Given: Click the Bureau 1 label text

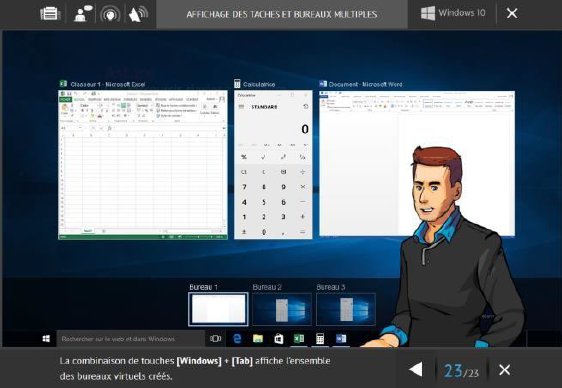Looking at the screenshot, I should pyautogui.click(x=203, y=287).
